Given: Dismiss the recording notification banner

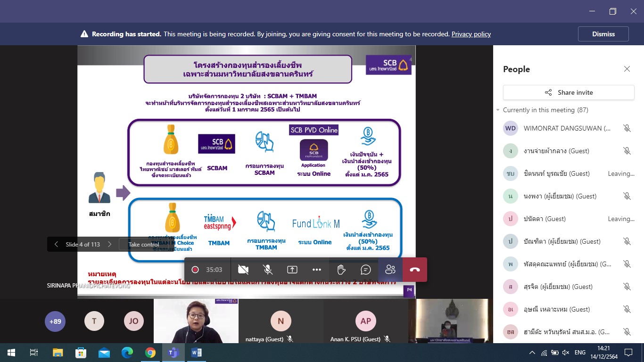Looking at the screenshot, I should (x=603, y=34).
